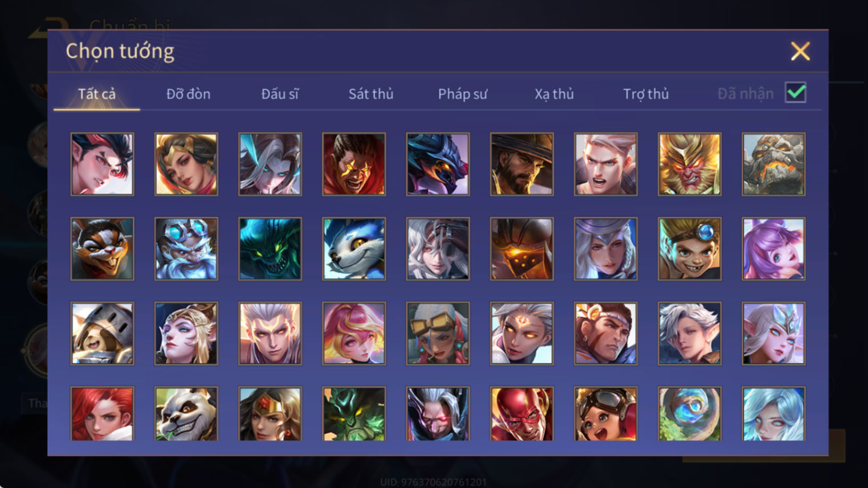This screenshot has height=488, width=868.
Task: Select the Flash hero portrait in red mask
Action: point(521,413)
